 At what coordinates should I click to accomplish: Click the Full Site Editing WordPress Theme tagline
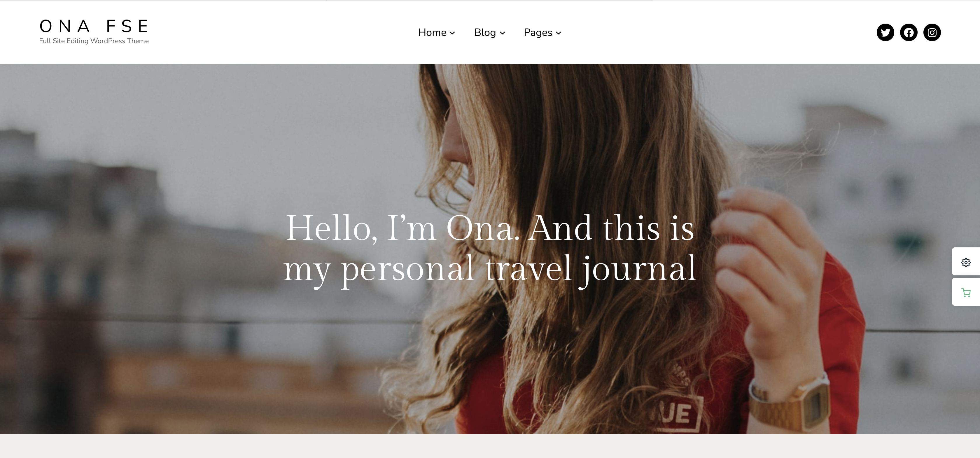click(94, 41)
